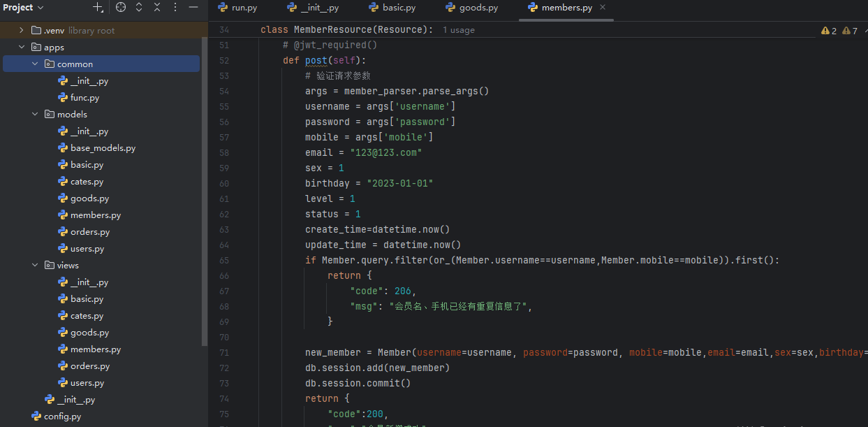This screenshot has height=427, width=868.
Task: Click the sticky 'class MemberResource(Resource):' header line
Action: click(x=346, y=30)
